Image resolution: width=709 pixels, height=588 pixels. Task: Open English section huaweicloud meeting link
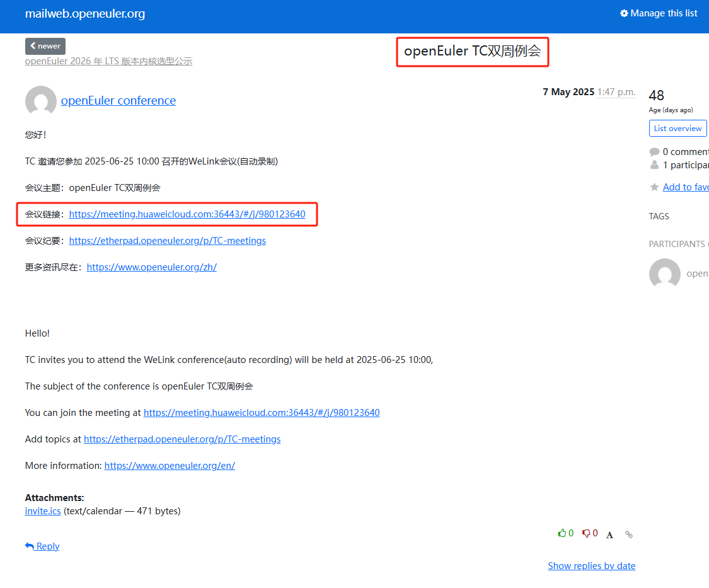pyautogui.click(x=262, y=413)
